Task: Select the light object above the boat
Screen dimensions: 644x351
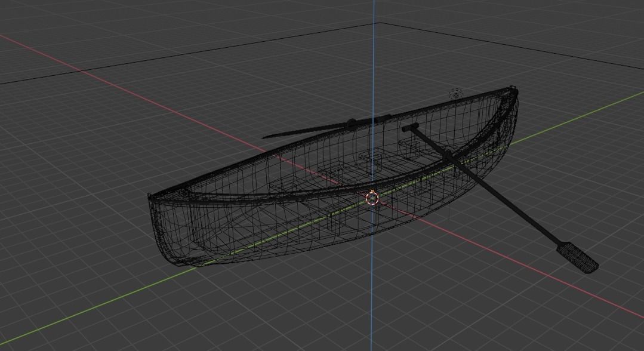Action: [456, 94]
